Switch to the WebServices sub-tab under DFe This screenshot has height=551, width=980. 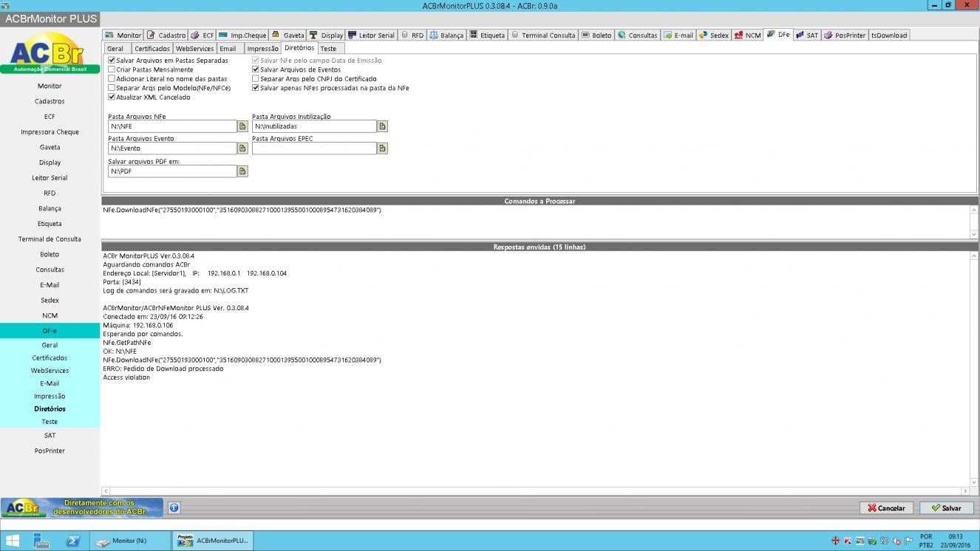click(x=194, y=49)
